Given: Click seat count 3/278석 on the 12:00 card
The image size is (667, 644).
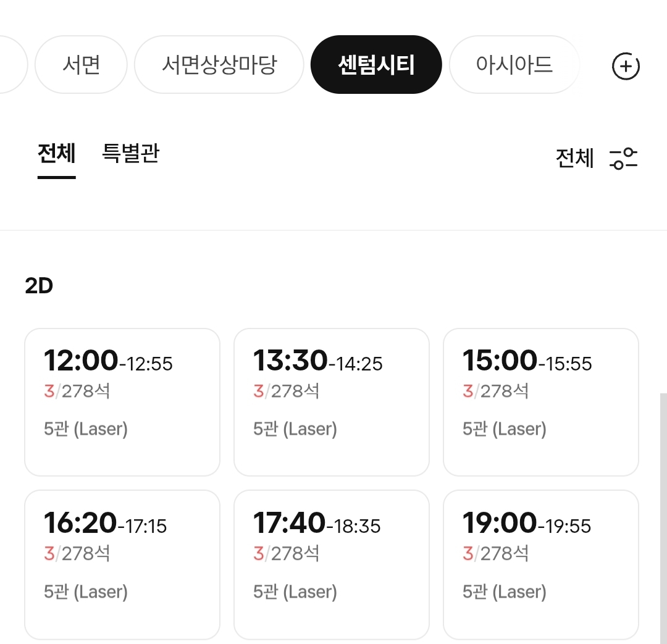Looking at the screenshot, I should point(77,391).
